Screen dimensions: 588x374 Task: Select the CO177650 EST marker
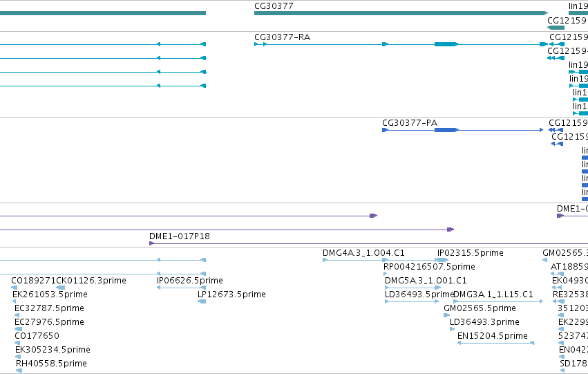pos(17,343)
